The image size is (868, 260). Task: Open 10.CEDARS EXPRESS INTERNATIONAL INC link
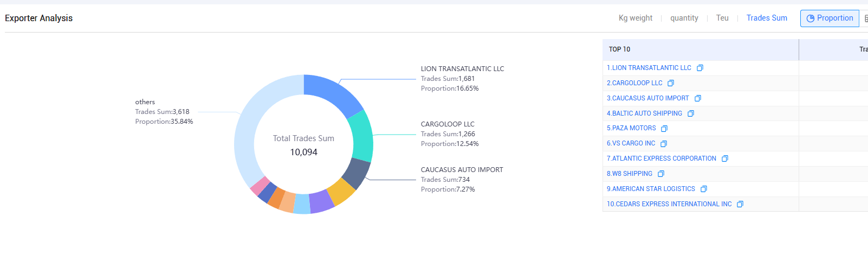pyautogui.click(x=669, y=204)
